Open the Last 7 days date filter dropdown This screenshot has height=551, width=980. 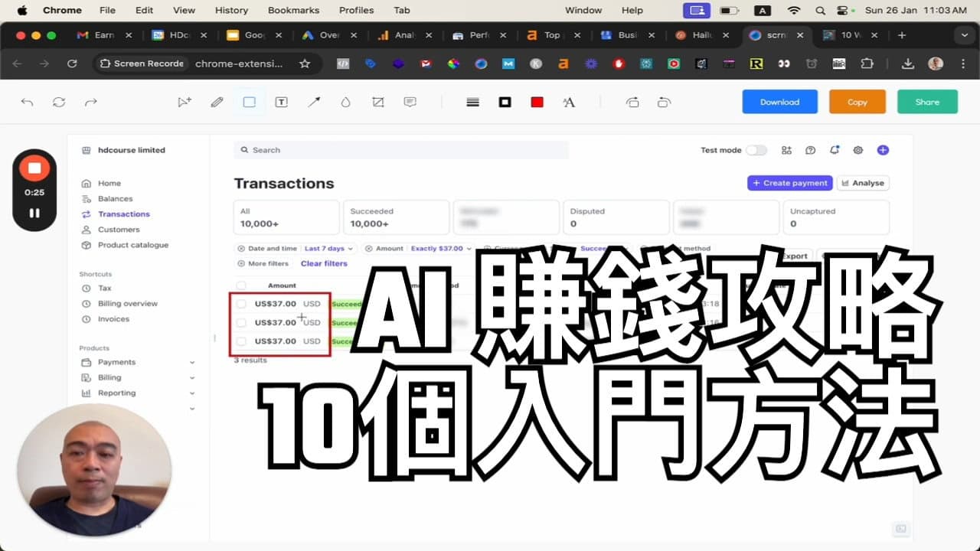[x=323, y=248]
